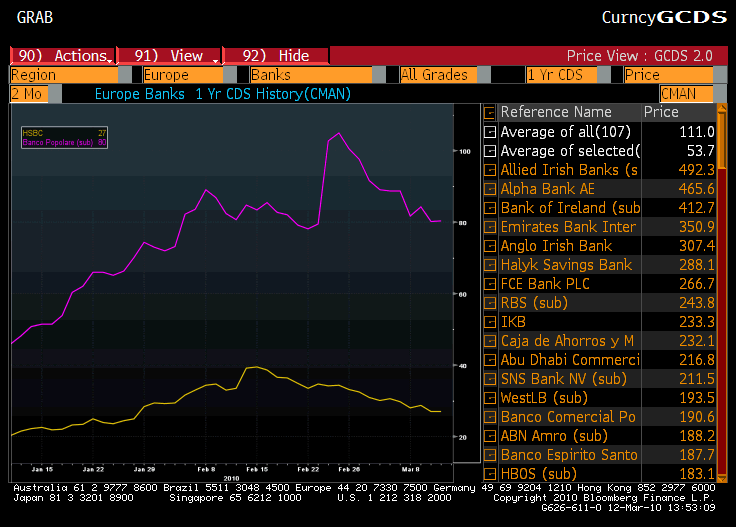This screenshot has width=736, height=527.
Task: Open the 91) View menu
Action: pyautogui.click(x=168, y=56)
